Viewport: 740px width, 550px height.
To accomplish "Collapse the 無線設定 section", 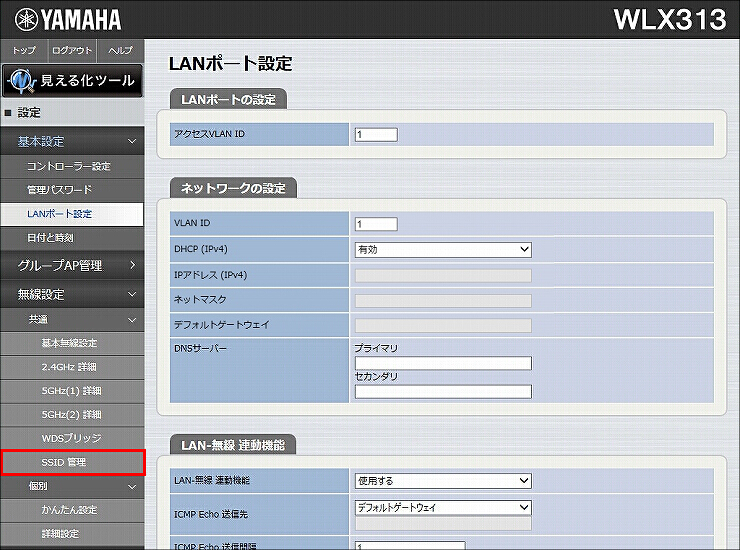I will [72, 294].
